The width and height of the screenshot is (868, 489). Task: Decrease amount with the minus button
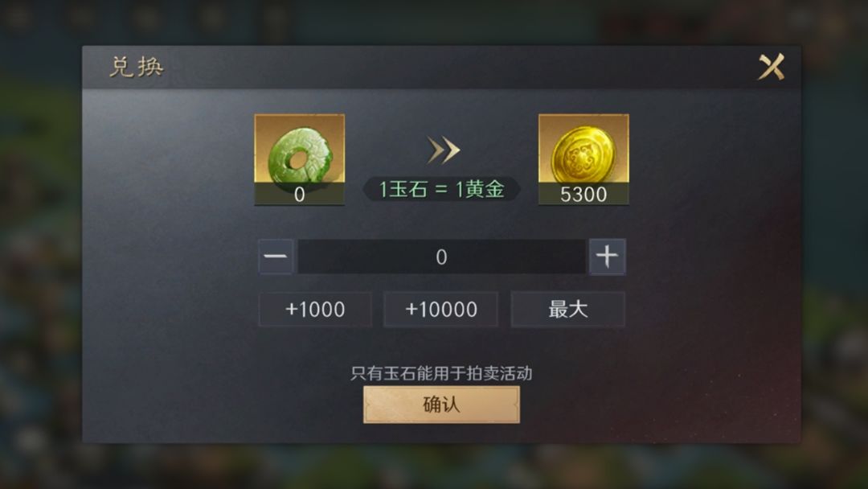(x=276, y=257)
